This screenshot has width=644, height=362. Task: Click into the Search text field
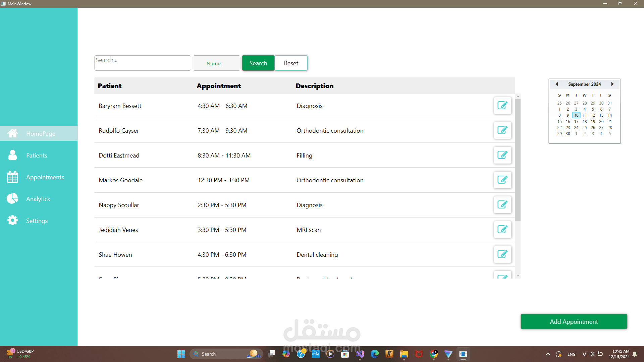143,63
